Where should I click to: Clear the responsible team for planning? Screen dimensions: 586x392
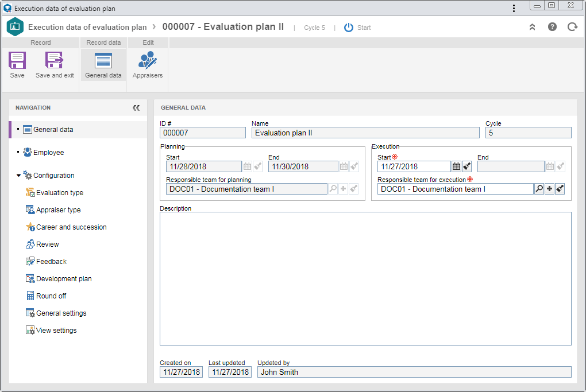(x=353, y=189)
